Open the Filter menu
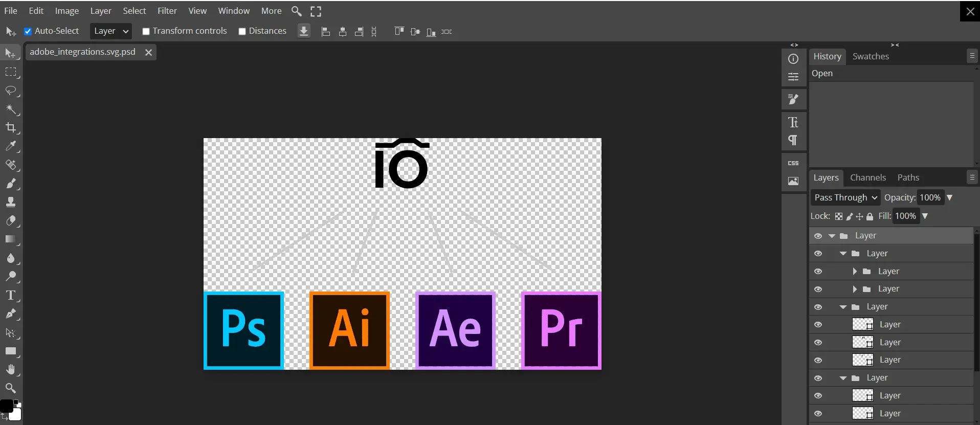The image size is (980, 425). (167, 11)
